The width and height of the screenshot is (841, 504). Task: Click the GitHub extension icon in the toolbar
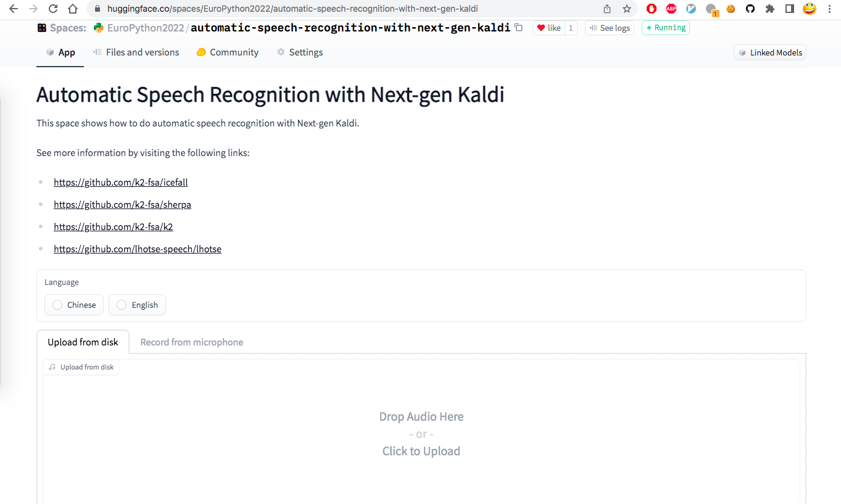pos(750,9)
